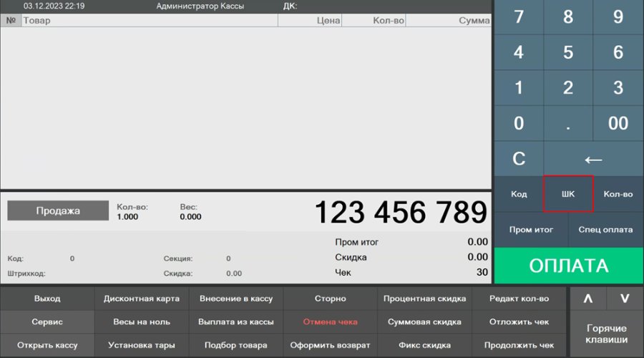The width and height of the screenshot is (644, 358).
Task: Open the Сервис menu
Action: point(47,321)
